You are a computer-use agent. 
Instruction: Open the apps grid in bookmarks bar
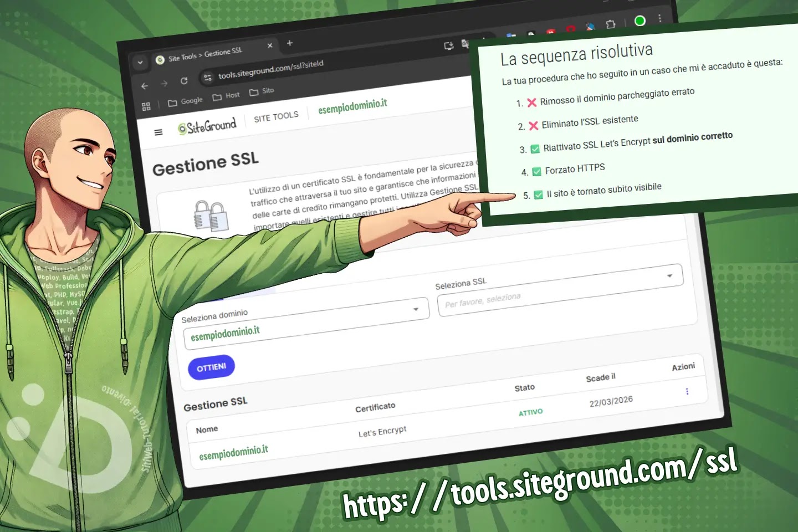[146, 106]
